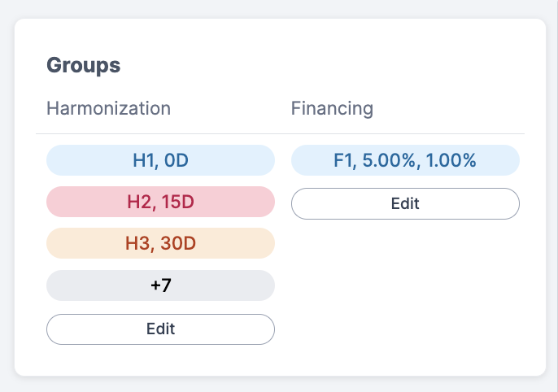Show more groups via the +7 pill
Screen dimensions: 558x392
pos(160,285)
